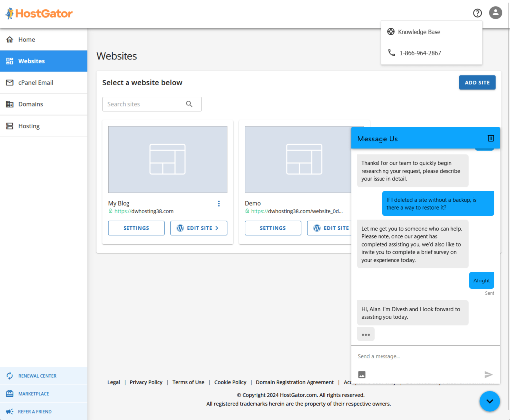510x420 pixels.
Task: Click the ADD SITE button
Action: tap(477, 83)
